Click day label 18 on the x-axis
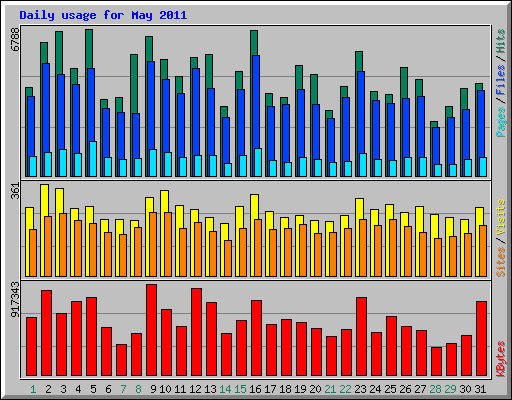Viewport: 512px width, 400px height. 285,389
